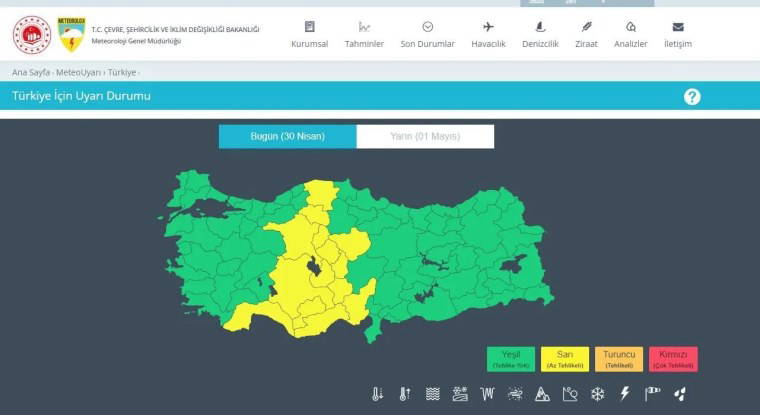Switch to the Yarın (01 Mayıs) tab

point(425,136)
